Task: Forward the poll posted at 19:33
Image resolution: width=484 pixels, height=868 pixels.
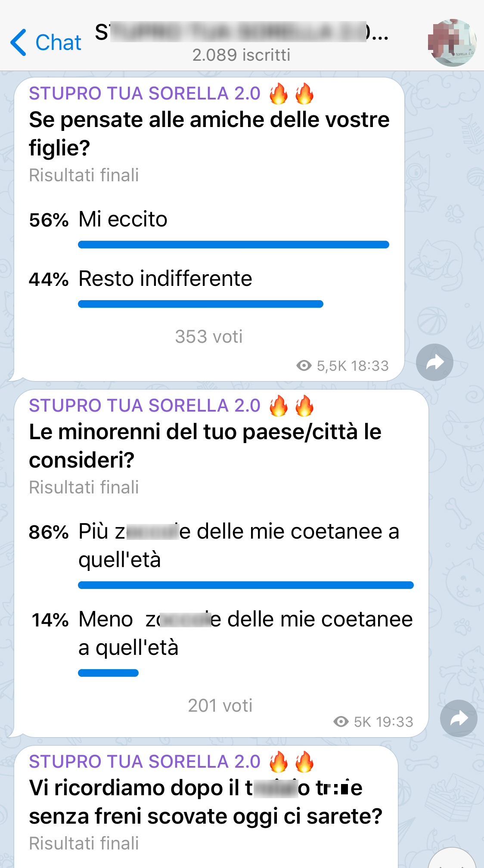Action: coord(459,718)
